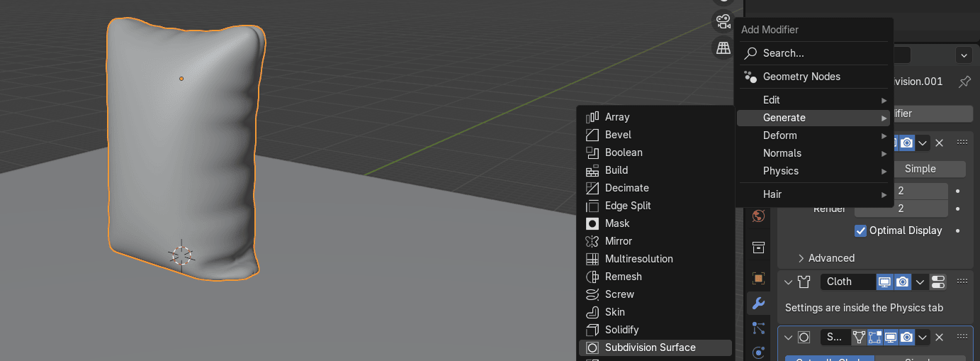Viewport: 980px width, 361px height.
Task: Open Cloth modifier dropdown options
Action: tap(920, 282)
